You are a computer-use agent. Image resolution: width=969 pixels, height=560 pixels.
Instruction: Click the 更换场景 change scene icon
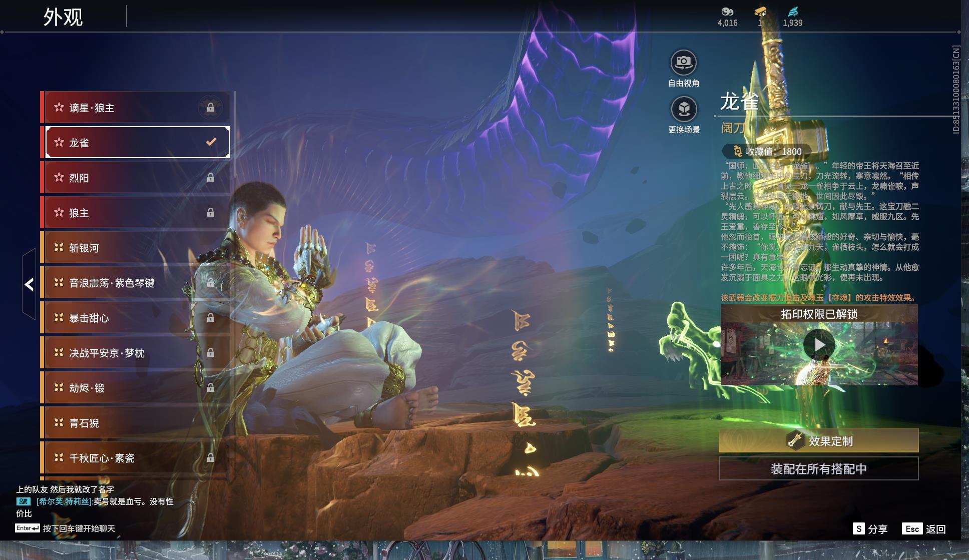pos(683,109)
